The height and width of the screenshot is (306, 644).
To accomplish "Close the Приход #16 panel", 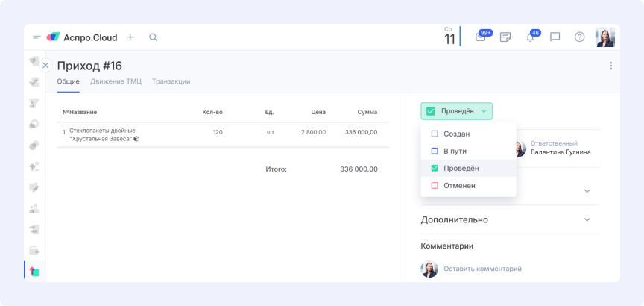I will point(45,66).
